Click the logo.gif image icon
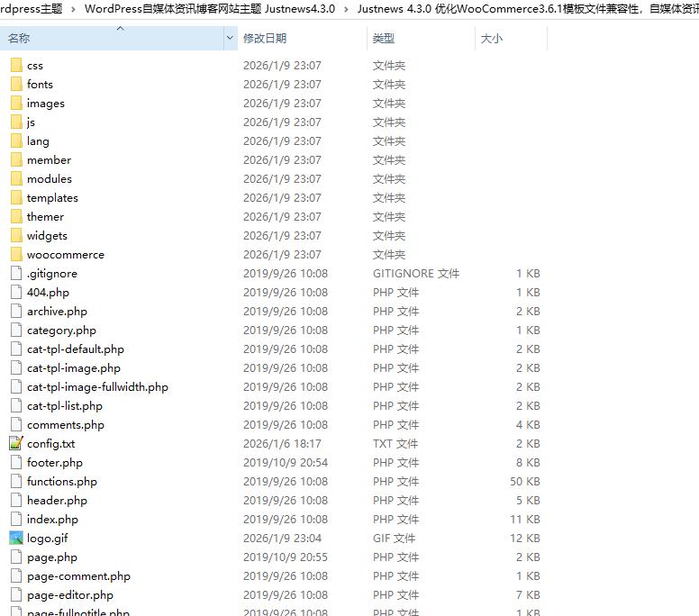The width and height of the screenshot is (699, 616). (16, 538)
